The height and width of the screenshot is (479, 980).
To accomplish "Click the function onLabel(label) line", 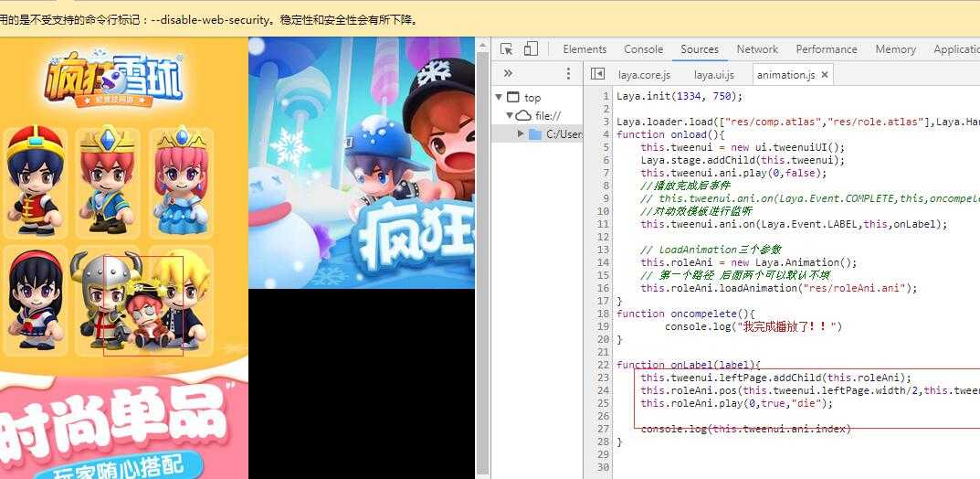I will pos(688,365).
